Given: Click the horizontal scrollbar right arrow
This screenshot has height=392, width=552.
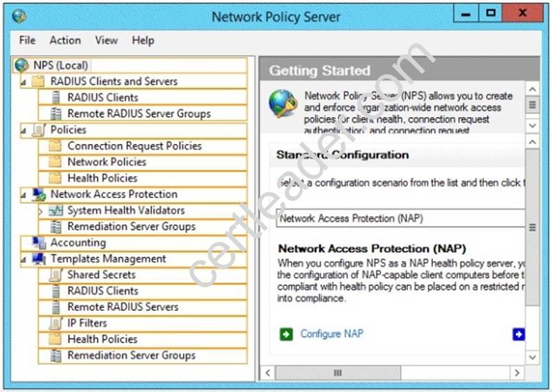Looking at the screenshot, I should pyautogui.click(x=517, y=373).
